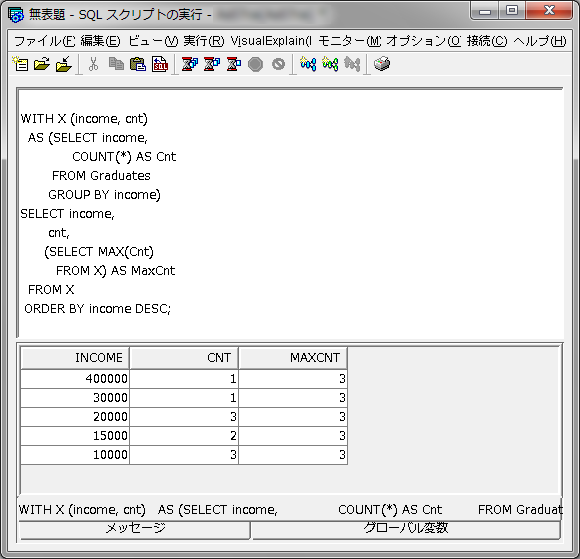Open the モニター(M) menu
Screen dimensions: 580x559
point(350,41)
